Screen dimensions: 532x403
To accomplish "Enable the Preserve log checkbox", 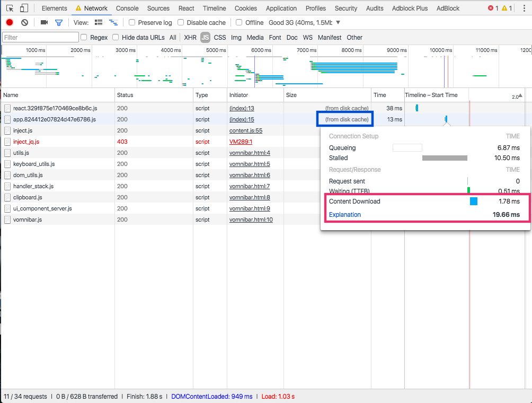I will pos(132,23).
